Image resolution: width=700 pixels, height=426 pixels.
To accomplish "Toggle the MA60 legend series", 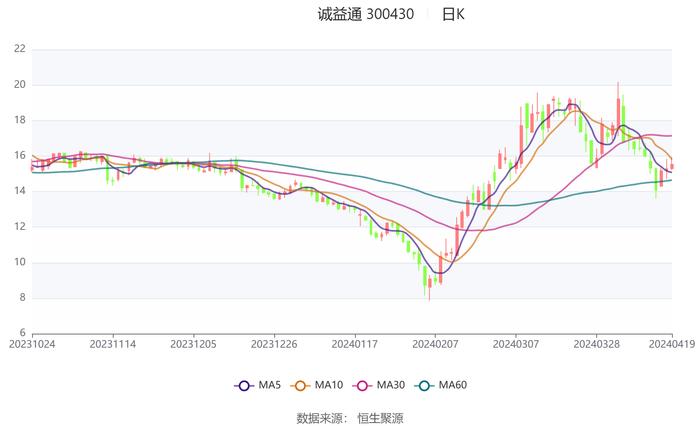I will 441,385.
